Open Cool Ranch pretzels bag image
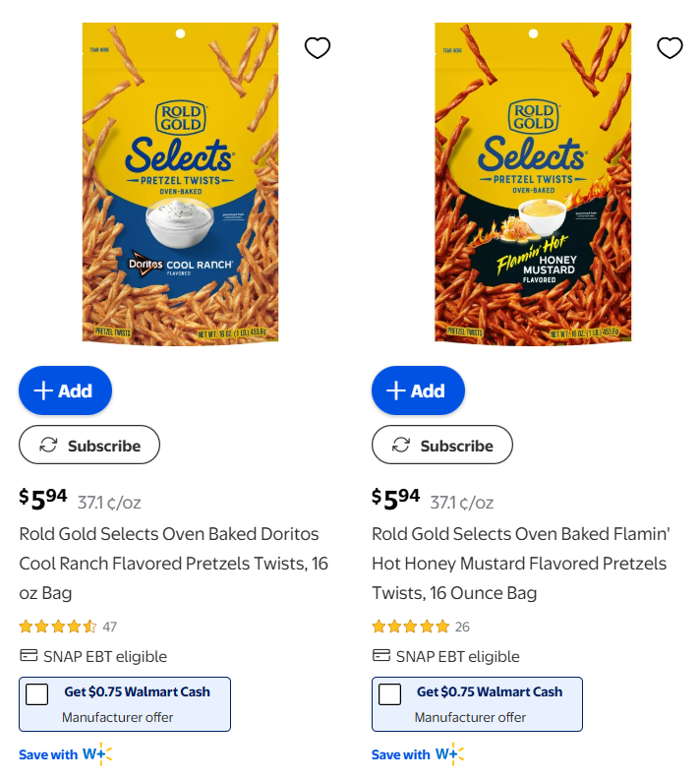Image resolution: width=700 pixels, height=779 pixels. [x=180, y=184]
